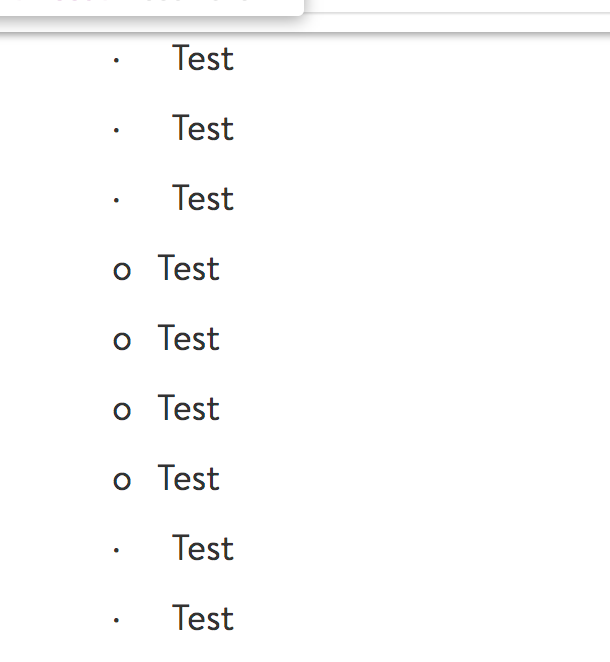The width and height of the screenshot is (610, 662).
Task: Click the third hollow circle bullet marker
Action: click(122, 412)
